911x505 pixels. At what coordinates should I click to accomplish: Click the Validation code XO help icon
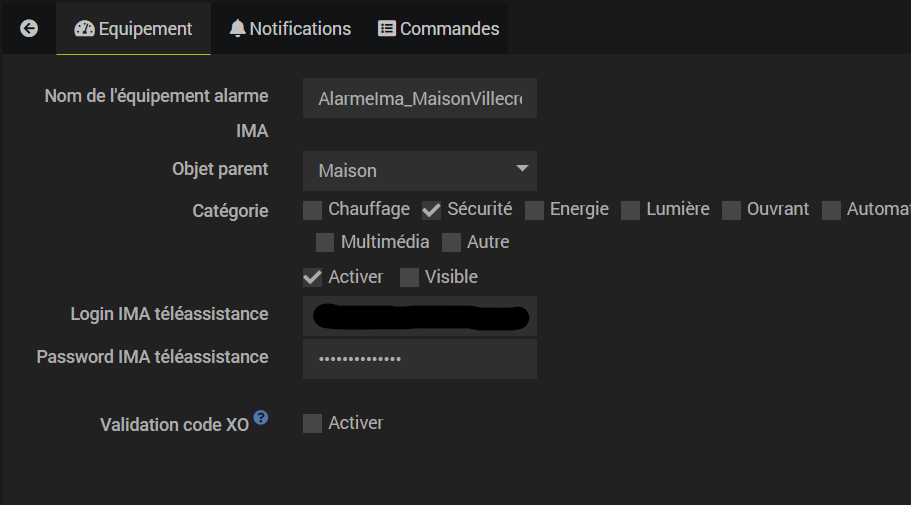coord(261,417)
